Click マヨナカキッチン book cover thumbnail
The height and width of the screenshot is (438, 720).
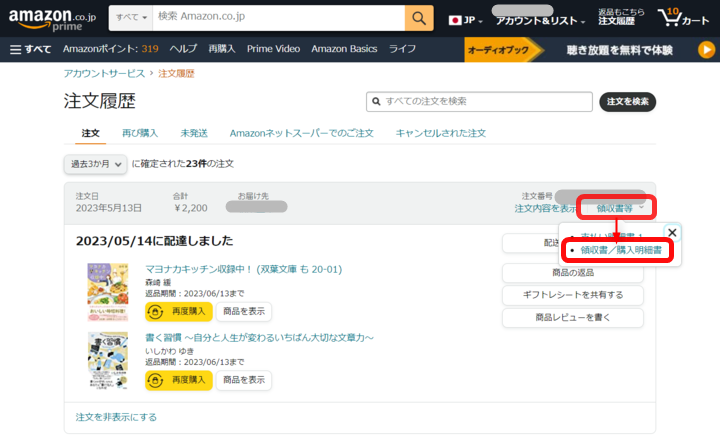click(x=108, y=292)
